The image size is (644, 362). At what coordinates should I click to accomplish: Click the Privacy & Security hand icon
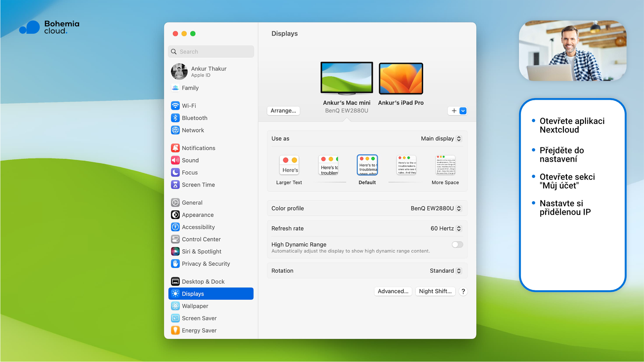[x=175, y=263]
